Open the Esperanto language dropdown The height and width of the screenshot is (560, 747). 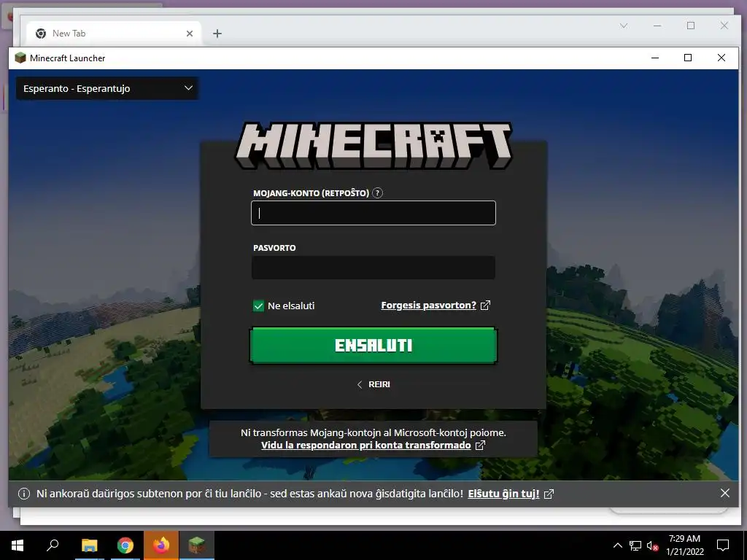coord(107,88)
